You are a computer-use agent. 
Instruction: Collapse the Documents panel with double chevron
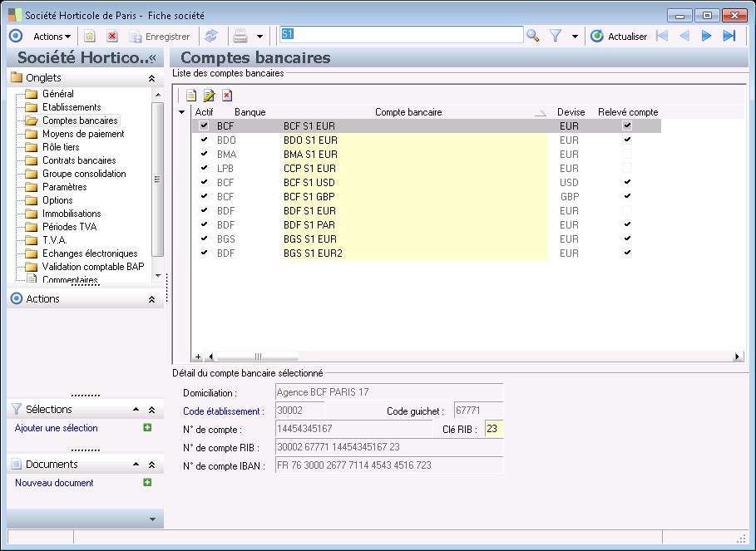151,465
